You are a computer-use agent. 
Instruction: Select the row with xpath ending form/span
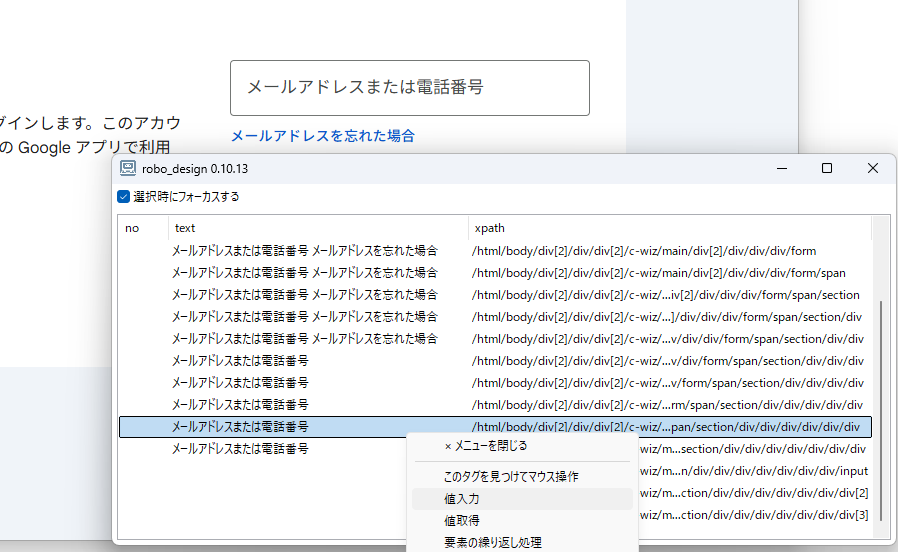(658, 273)
